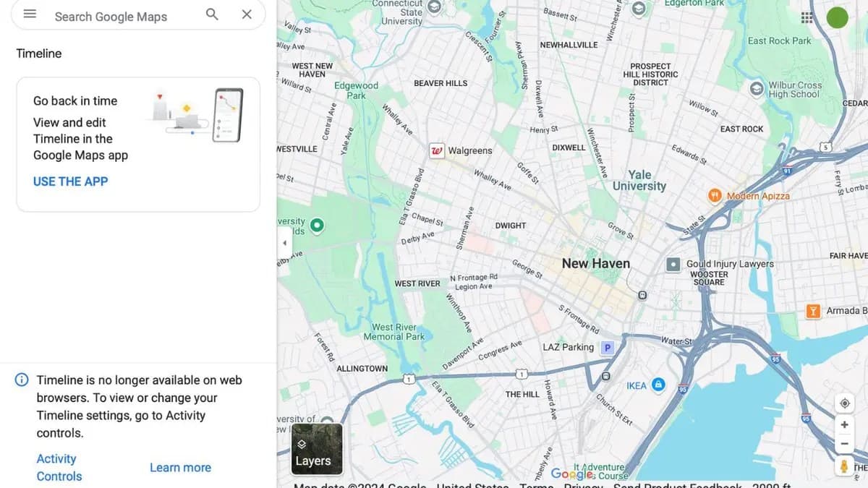Select the Layers icon on the map

[316, 450]
